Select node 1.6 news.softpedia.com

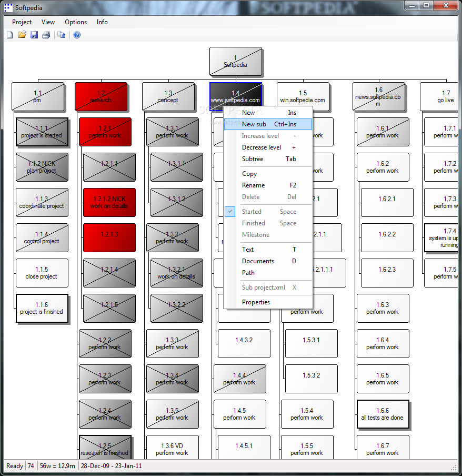pos(378,96)
